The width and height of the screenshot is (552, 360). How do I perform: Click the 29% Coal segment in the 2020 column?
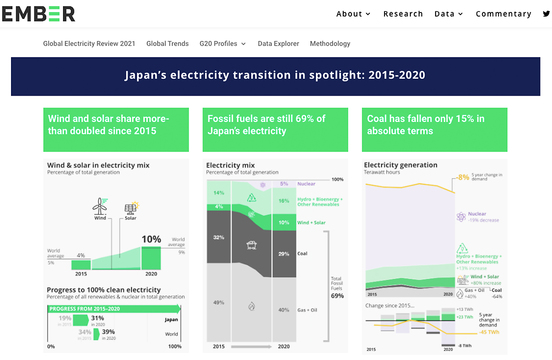[284, 254]
